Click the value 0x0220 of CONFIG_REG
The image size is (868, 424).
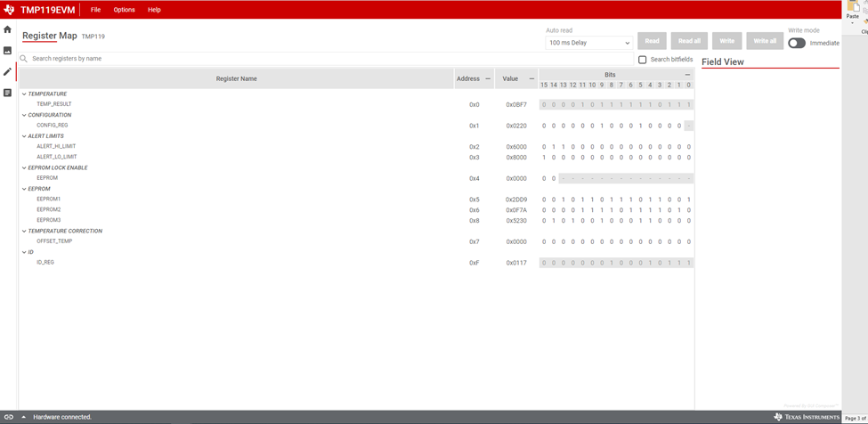coord(516,126)
